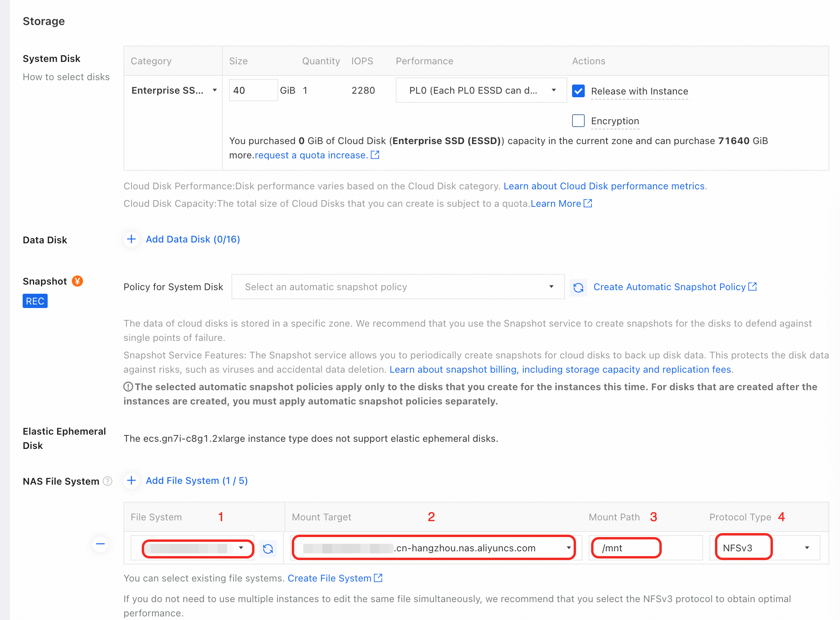Click the system disk size input field
This screenshot has height=620, width=840.
coord(253,90)
